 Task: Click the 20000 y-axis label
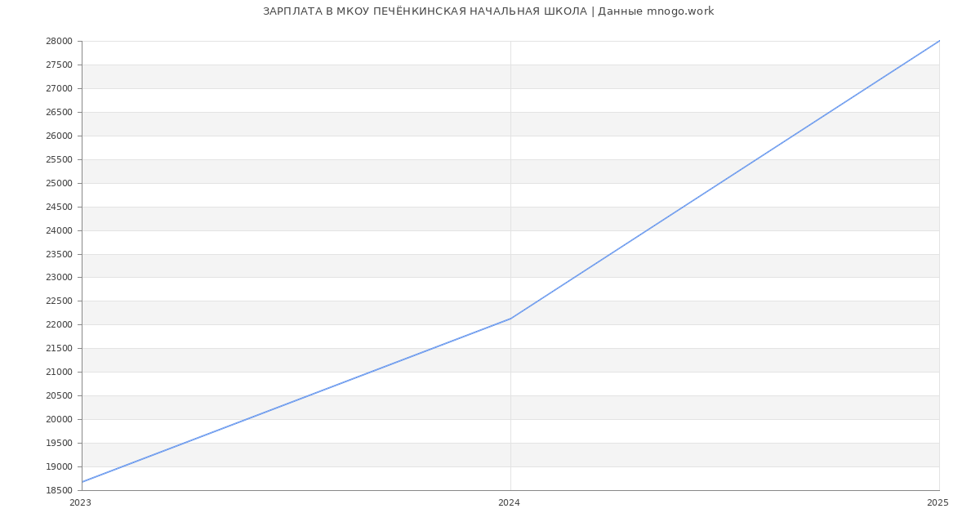(60, 420)
